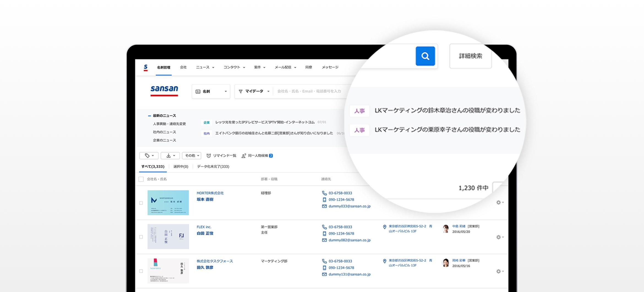Image resolution: width=644 pixels, height=292 pixels.
Task: Open gear menu for 坂本 直樹 row
Action: coord(500,203)
